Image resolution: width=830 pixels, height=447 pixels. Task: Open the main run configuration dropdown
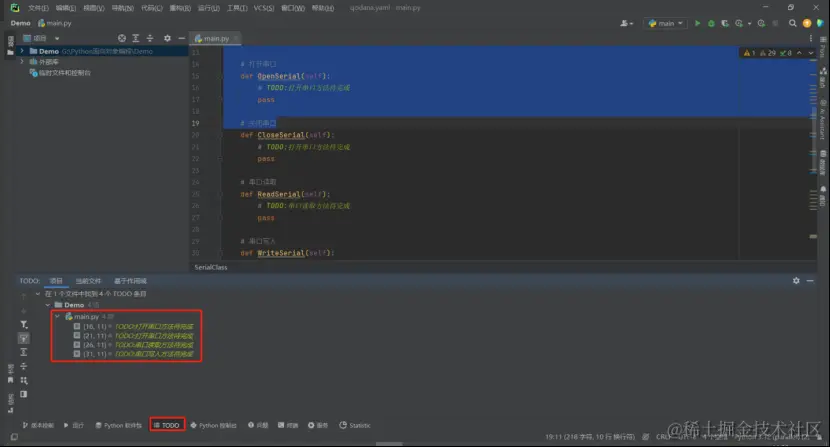coord(665,23)
